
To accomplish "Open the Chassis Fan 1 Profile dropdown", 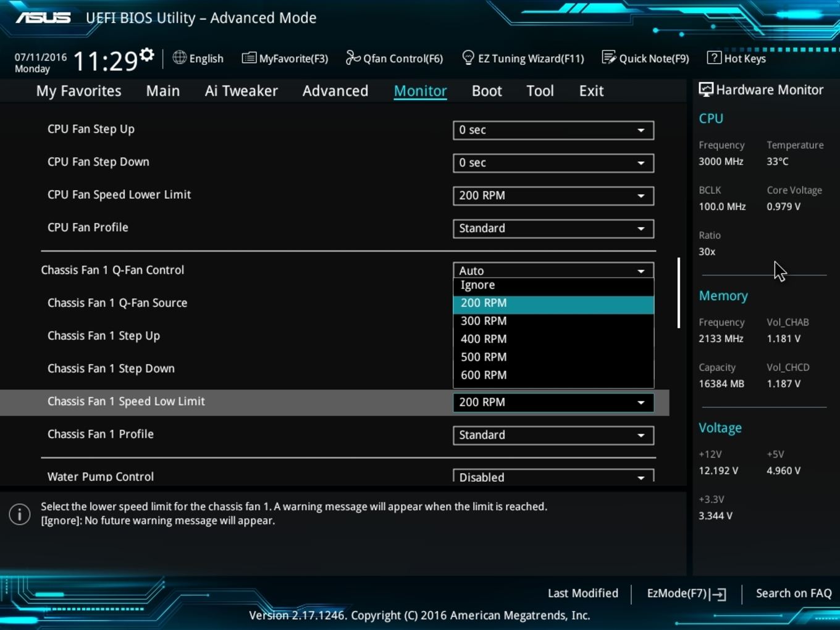I will (553, 435).
